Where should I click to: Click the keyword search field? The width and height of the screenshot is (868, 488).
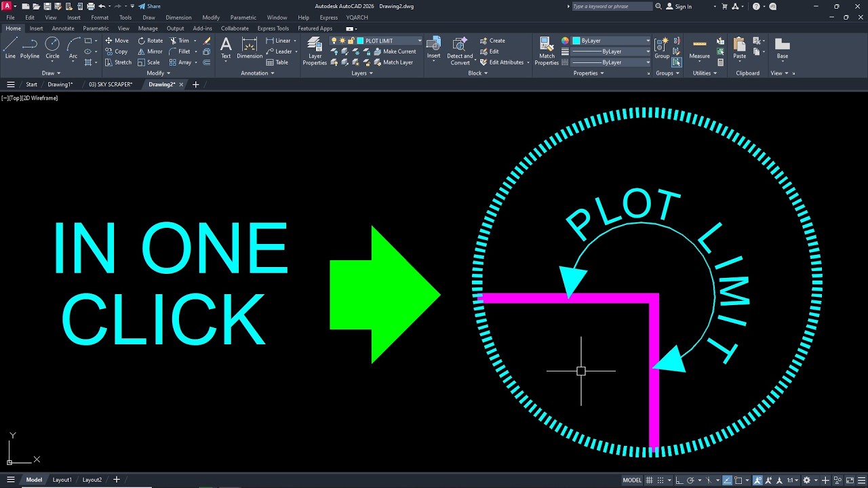click(x=612, y=6)
